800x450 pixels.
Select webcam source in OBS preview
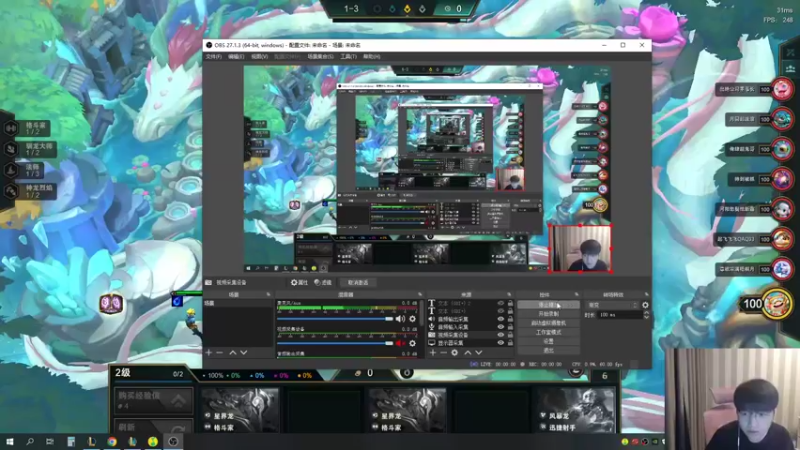click(x=580, y=248)
